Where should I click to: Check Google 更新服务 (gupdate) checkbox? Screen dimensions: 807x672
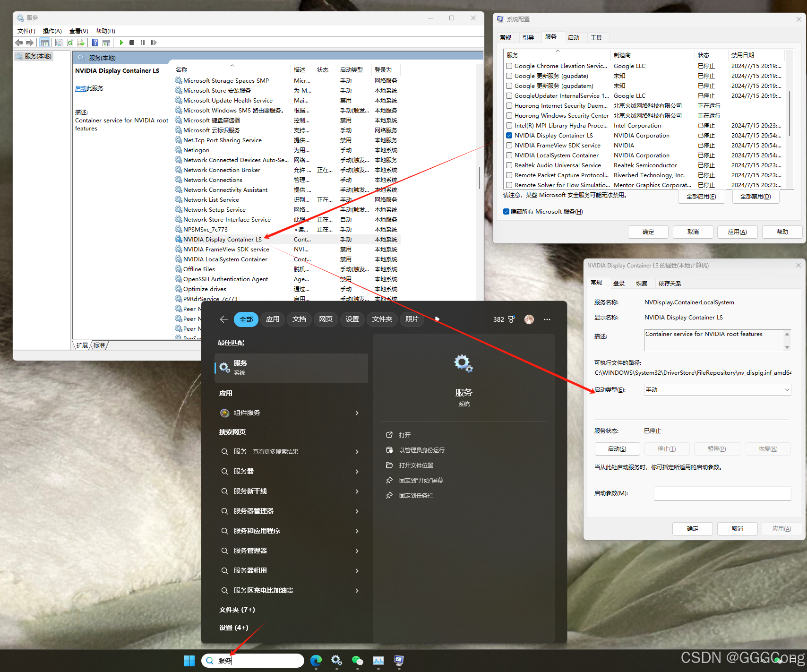point(509,76)
